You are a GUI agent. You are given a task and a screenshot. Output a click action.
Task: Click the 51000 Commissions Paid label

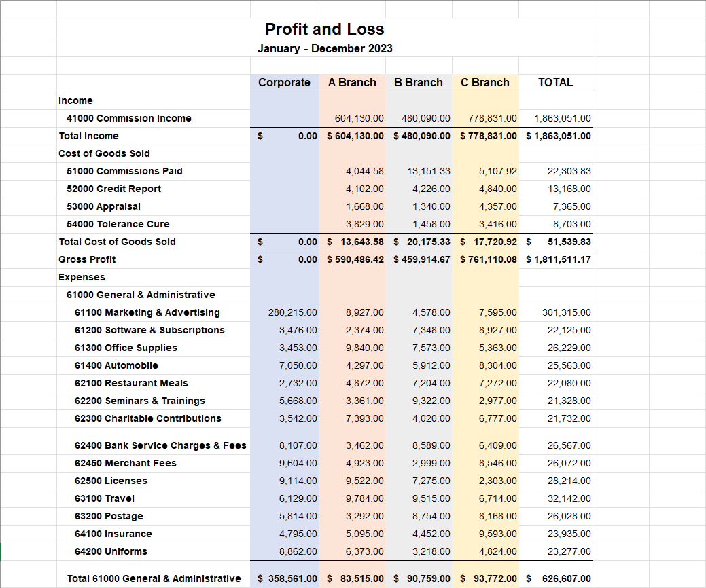pyautogui.click(x=124, y=171)
